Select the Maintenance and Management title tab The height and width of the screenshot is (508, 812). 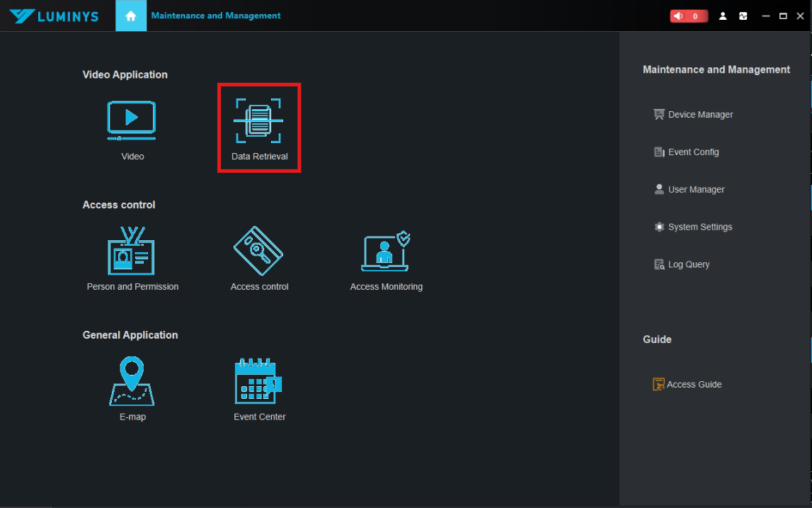(x=216, y=16)
